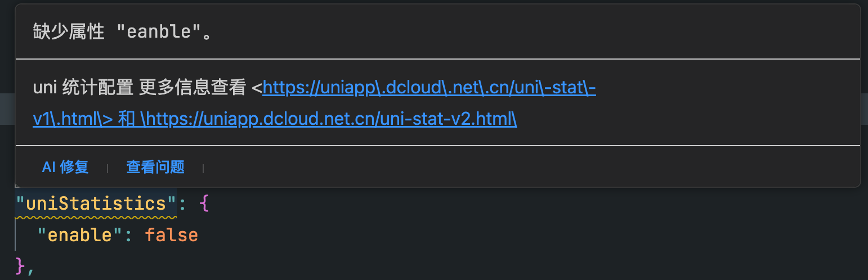
Task: Open the uni-stat-v2.html documentation link
Action: tap(332, 119)
